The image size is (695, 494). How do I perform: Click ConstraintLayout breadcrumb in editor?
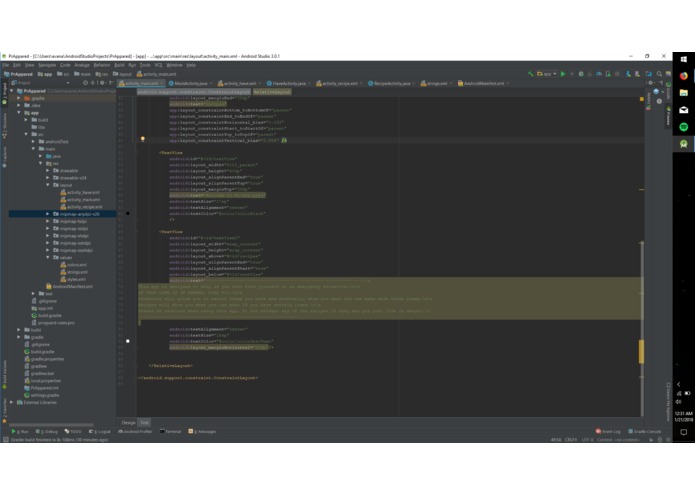tap(194, 92)
